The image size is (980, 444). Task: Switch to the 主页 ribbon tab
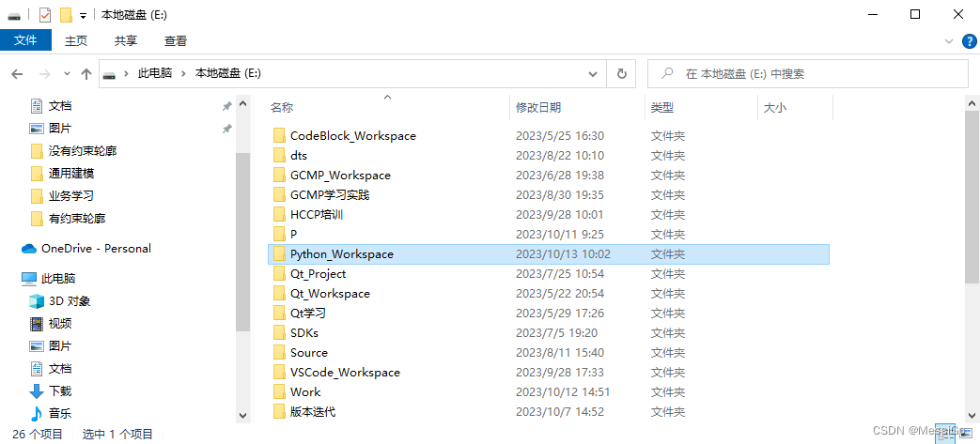pos(76,40)
